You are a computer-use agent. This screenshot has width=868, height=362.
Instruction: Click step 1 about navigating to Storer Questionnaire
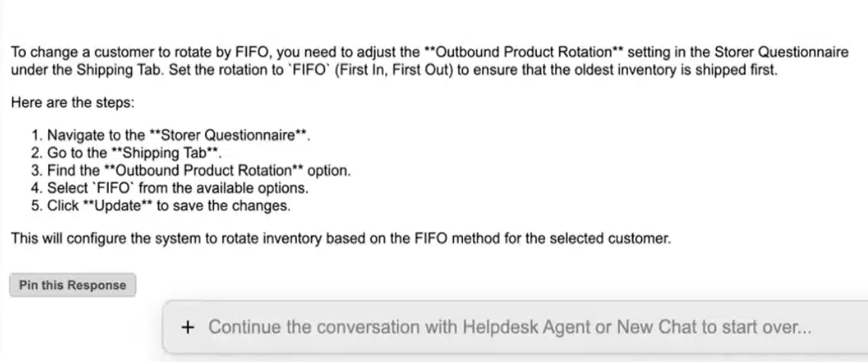pos(179,136)
